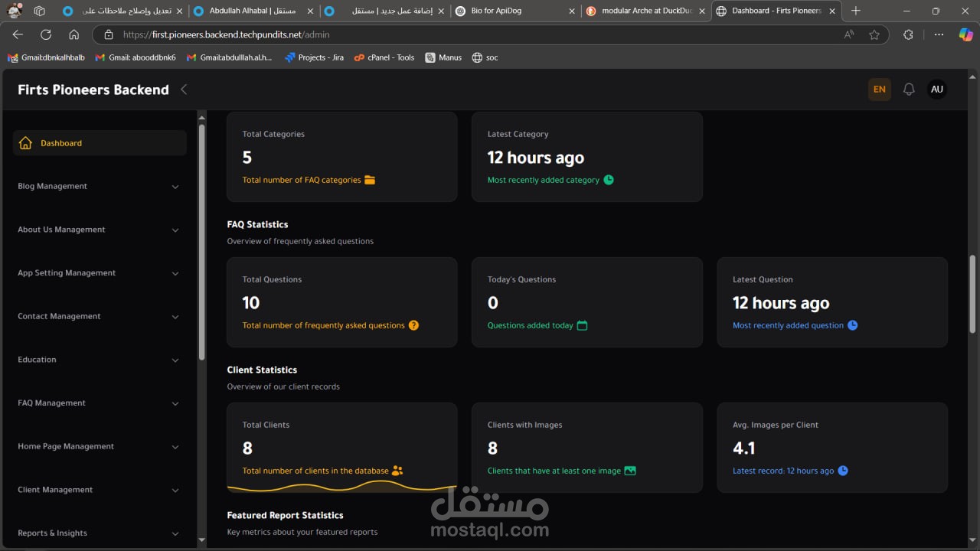Open the read aloud icon in address bar
The height and width of the screenshot is (551, 980).
[849, 34]
